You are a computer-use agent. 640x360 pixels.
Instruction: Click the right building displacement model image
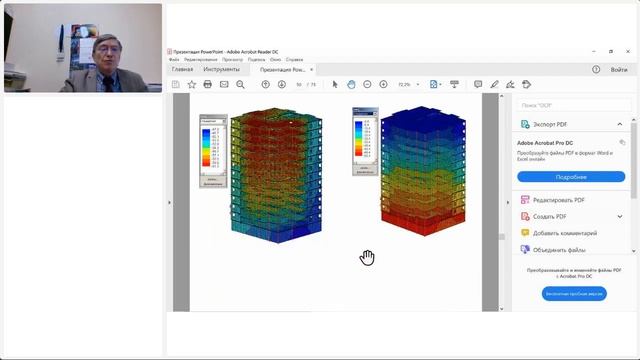coord(423,171)
